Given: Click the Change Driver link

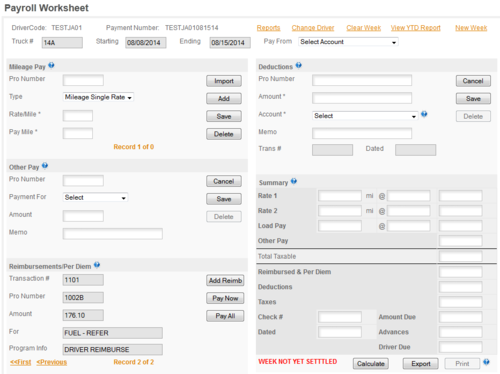Looking at the screenshot, I should (313, 28).
